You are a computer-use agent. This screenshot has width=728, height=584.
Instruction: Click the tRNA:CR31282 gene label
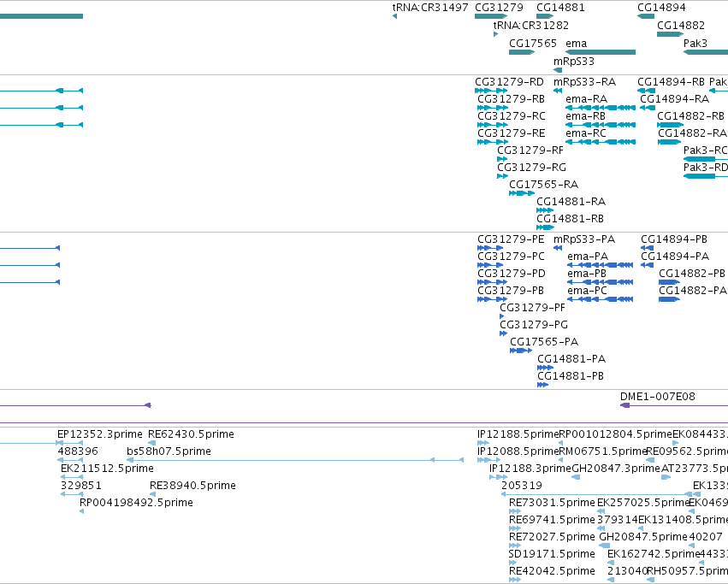pos(530,26)
